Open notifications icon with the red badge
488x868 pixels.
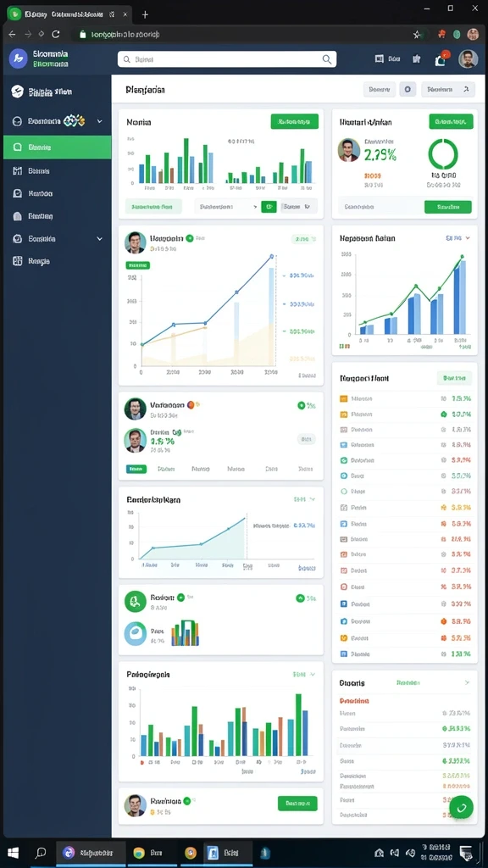(x=441, y=58)
